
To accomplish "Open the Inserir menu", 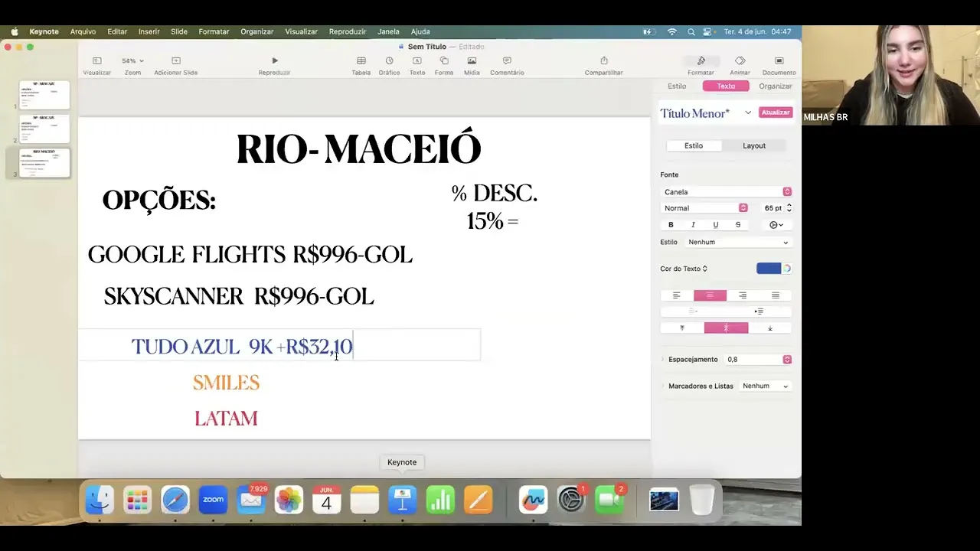I will (x=149, y=31).
